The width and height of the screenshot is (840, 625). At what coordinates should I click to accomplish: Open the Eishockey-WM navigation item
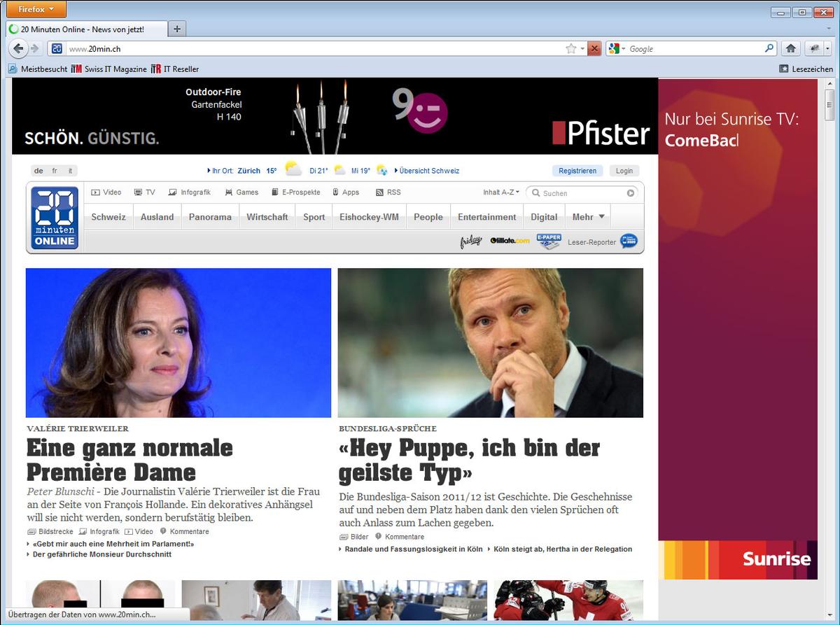[370, 217]
